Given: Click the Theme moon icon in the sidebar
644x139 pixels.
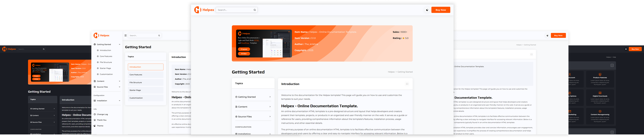Looking at the screenshot, I should [95, 126].
